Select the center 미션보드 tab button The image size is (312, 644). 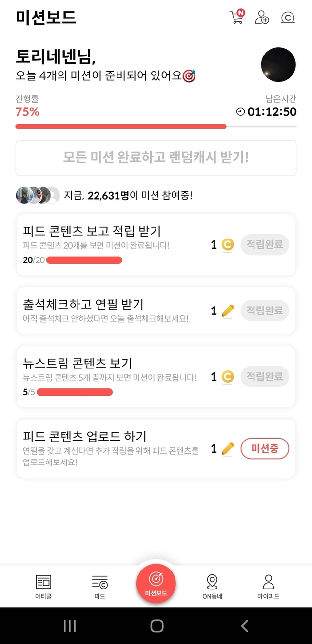(x=156, y=583)
